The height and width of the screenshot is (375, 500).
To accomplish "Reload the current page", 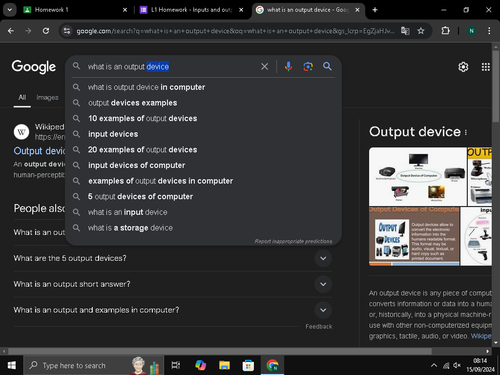I will click(x=46, y=31).
